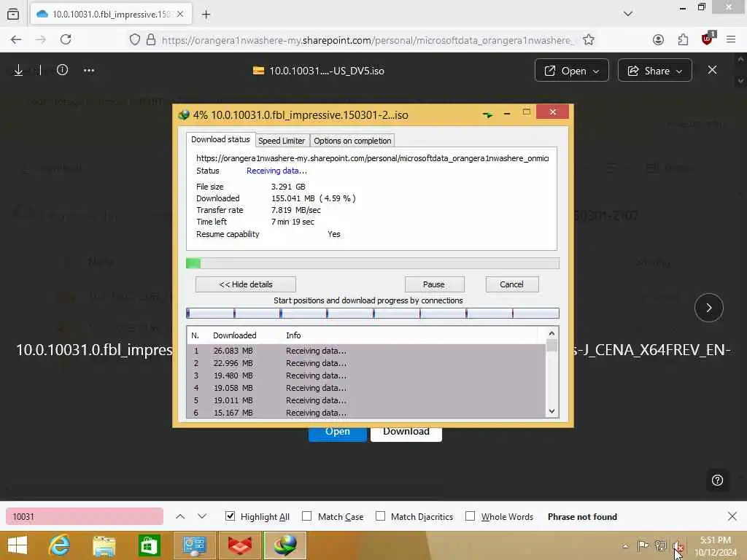This screenshot has height=560, width=747.
Task: Click the find bar search field
Action: (85, 517)
